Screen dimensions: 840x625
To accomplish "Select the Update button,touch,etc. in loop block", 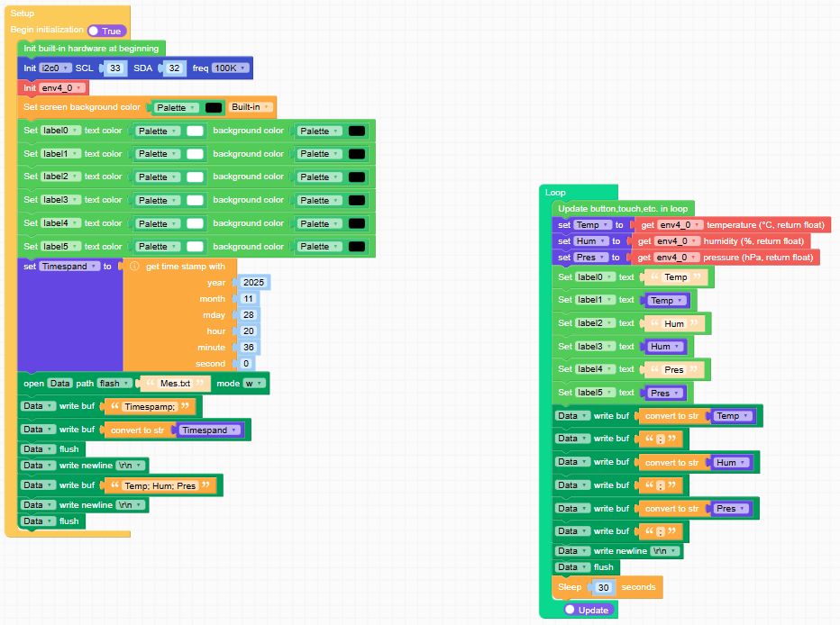I will tap(622, 208).
